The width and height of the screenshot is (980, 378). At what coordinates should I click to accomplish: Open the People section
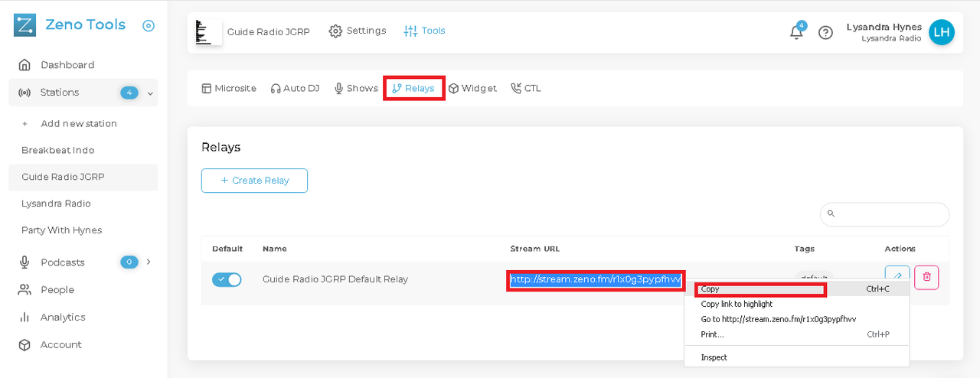pos(57,290)
